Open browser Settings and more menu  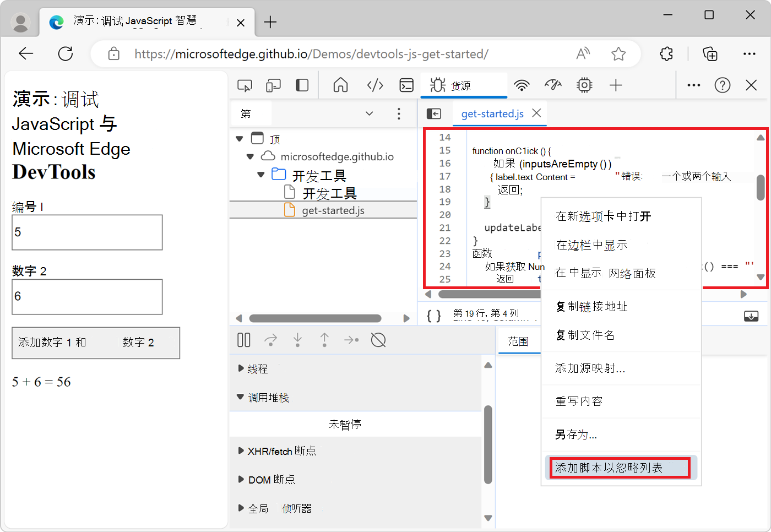pos(750,54)
